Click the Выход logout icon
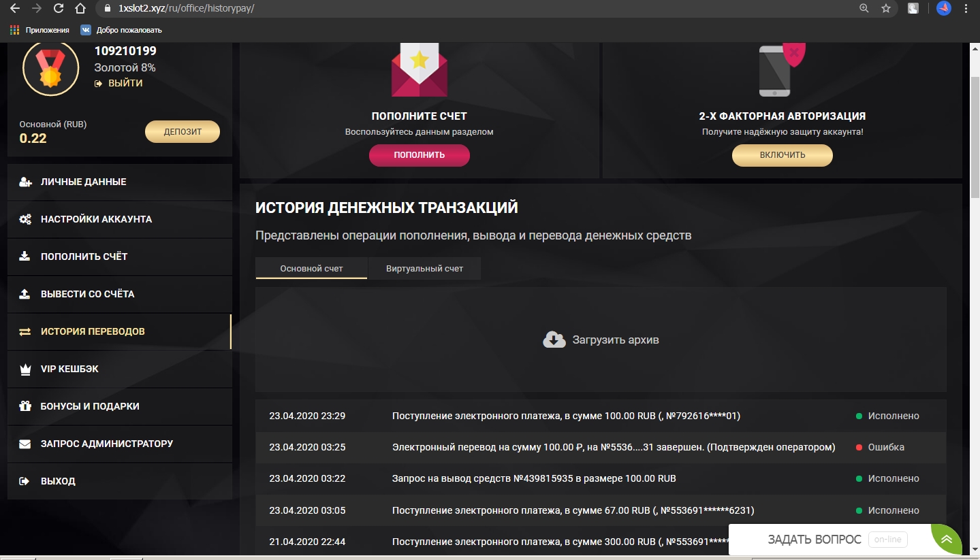 [26, 481]
